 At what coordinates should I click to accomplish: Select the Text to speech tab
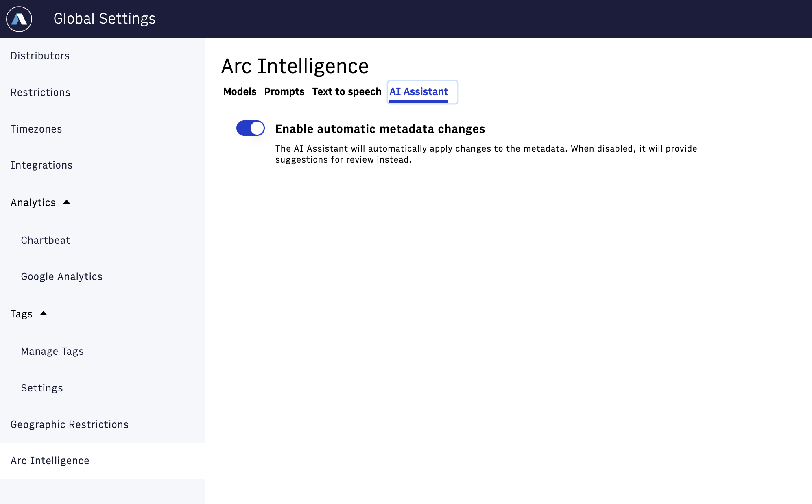coord(346,92)
